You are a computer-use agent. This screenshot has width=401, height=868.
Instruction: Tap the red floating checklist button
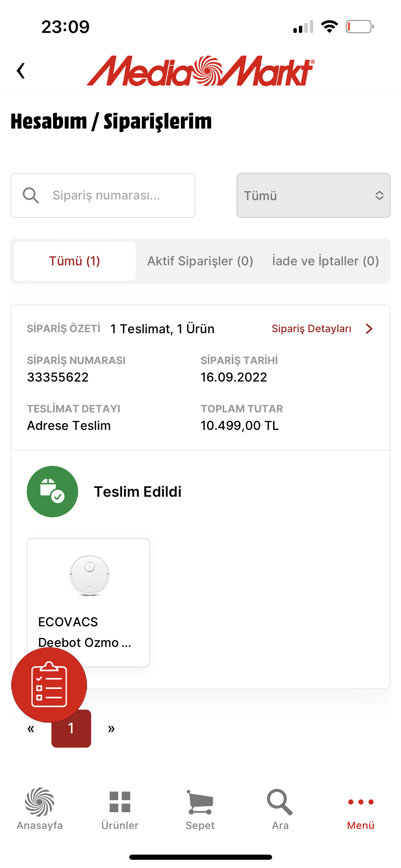pos(49,685)
